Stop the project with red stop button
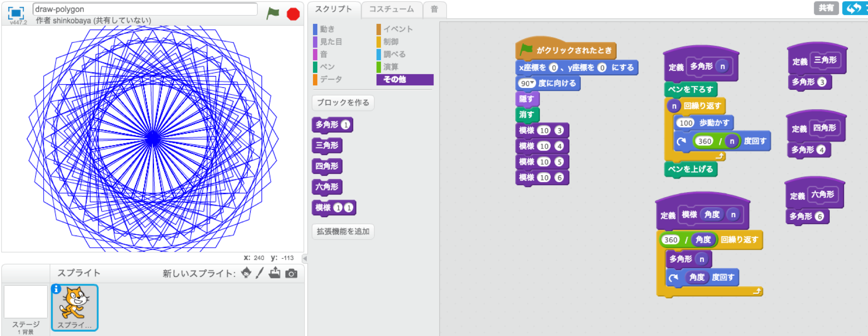This screenshot has height=336, width=868. 293,14
